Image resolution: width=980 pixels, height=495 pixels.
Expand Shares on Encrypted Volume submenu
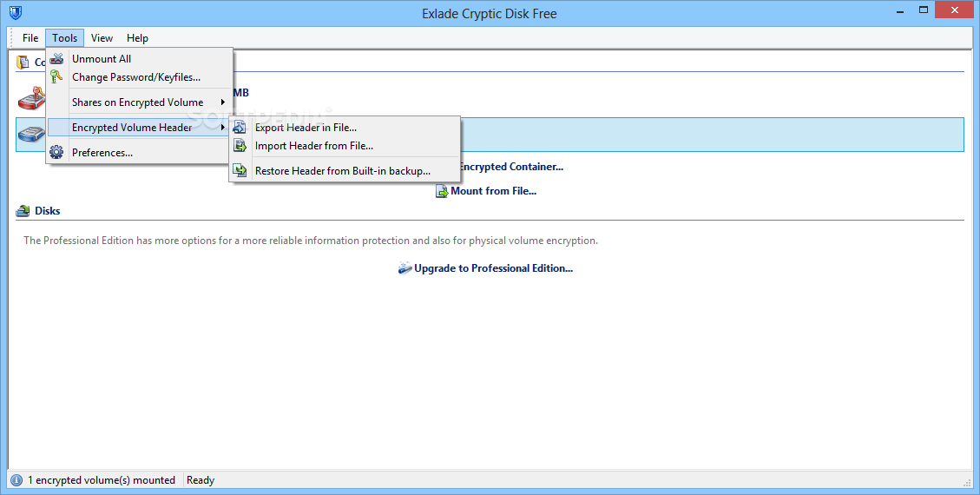(140, 102)
